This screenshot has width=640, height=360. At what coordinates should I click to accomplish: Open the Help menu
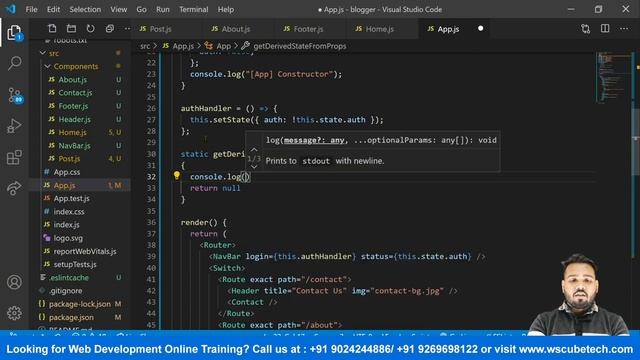click(226, 9)
